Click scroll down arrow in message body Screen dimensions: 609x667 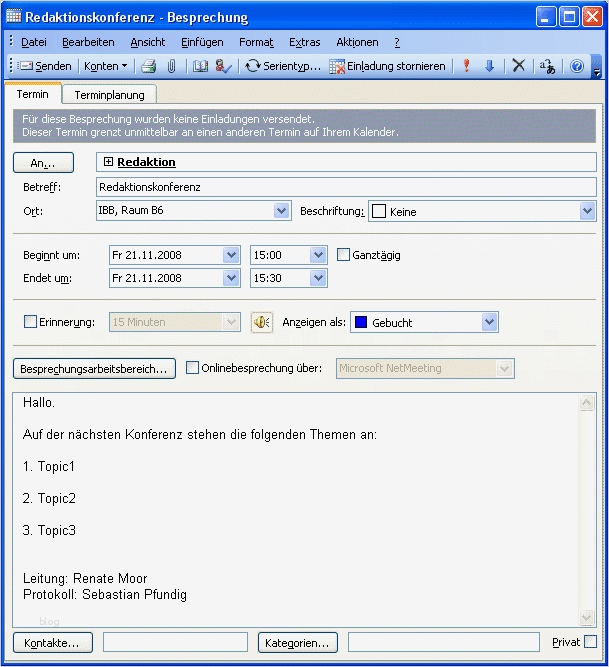pyautogui.click(x=587, y=617)
